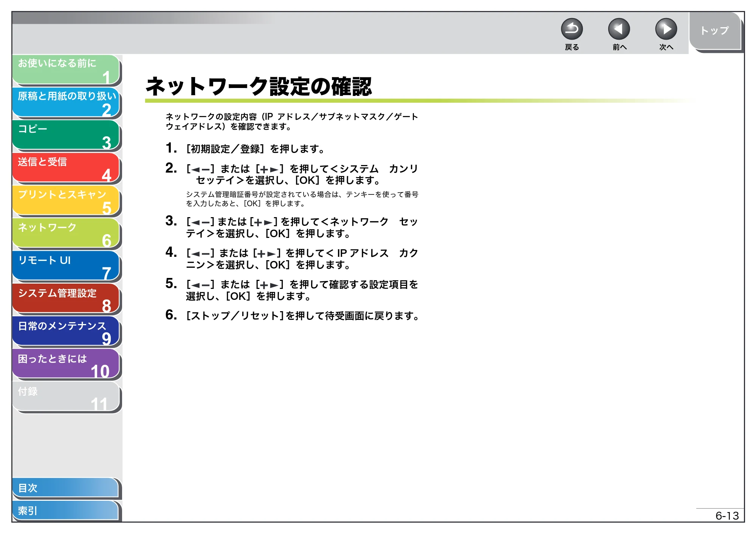Select chapter 6 ネットワーク tab
Screen dimensions: 756x534
(66, 233)
